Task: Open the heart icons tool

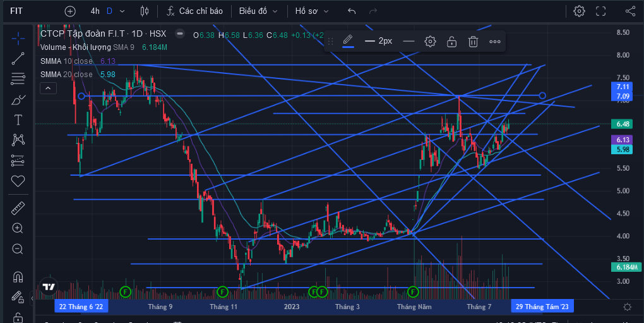Action: point(18,181)
